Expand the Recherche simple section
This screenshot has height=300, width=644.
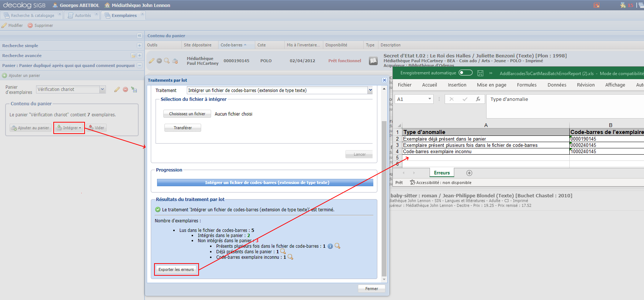[139, 46]
